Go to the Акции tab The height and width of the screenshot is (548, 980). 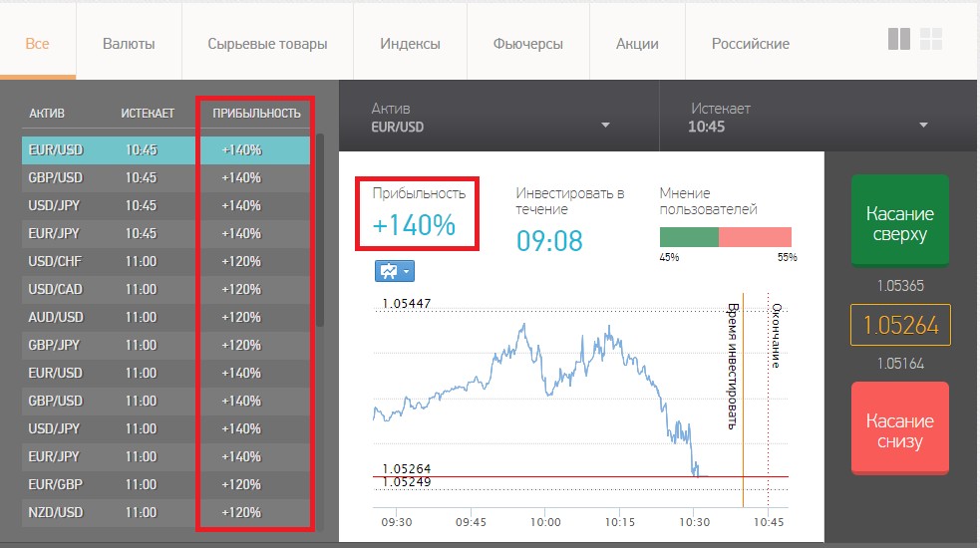[x=637, y=44]
